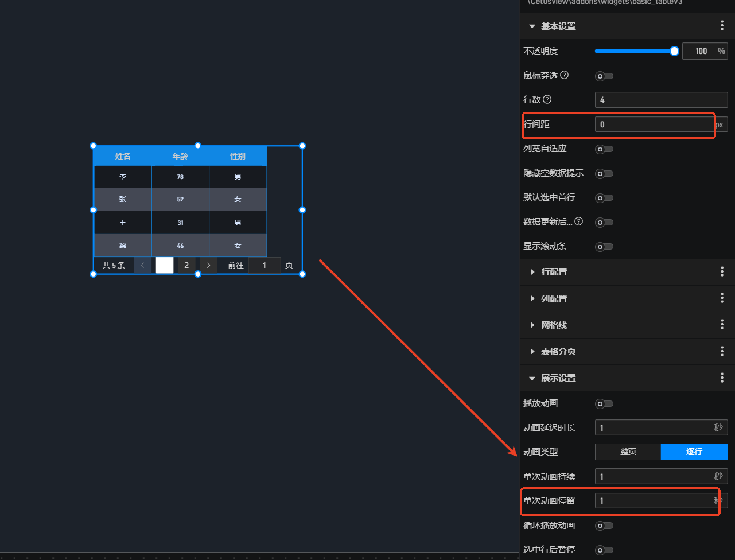Turn on 循环播放动画 toggle
This screenshot has height=560, width=735.
point(604,526)
